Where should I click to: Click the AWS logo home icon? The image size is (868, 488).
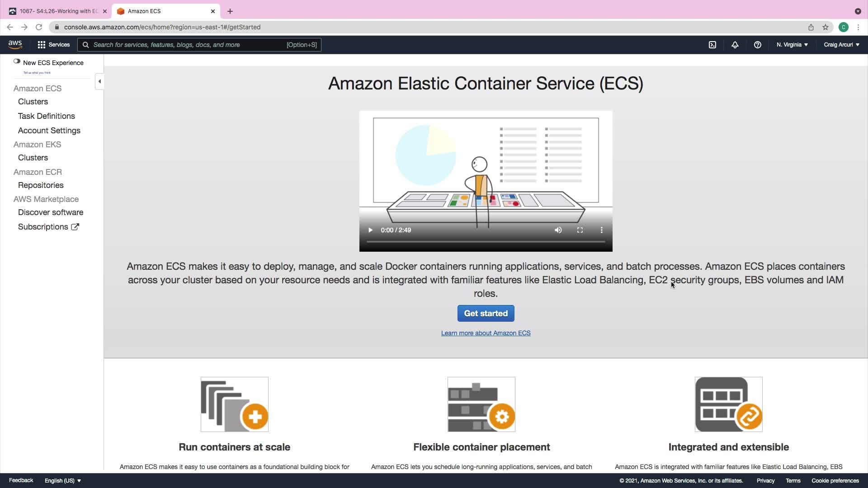pos(15,44)
